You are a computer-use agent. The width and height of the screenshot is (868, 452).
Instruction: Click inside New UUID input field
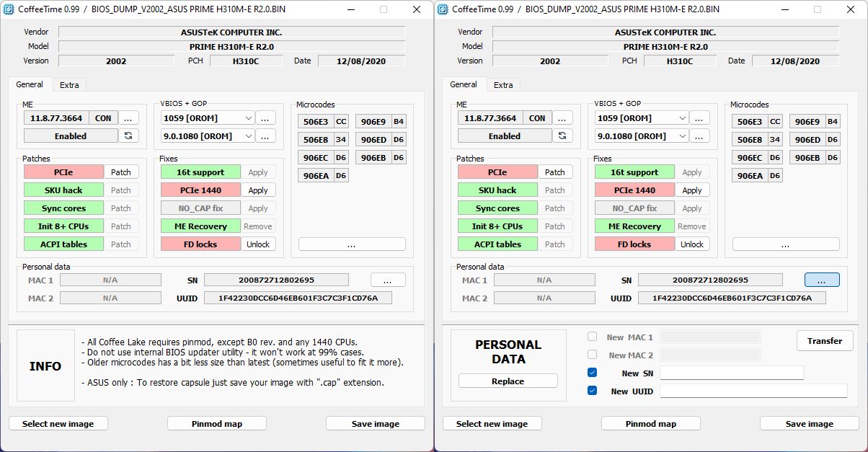click(753, 391)
